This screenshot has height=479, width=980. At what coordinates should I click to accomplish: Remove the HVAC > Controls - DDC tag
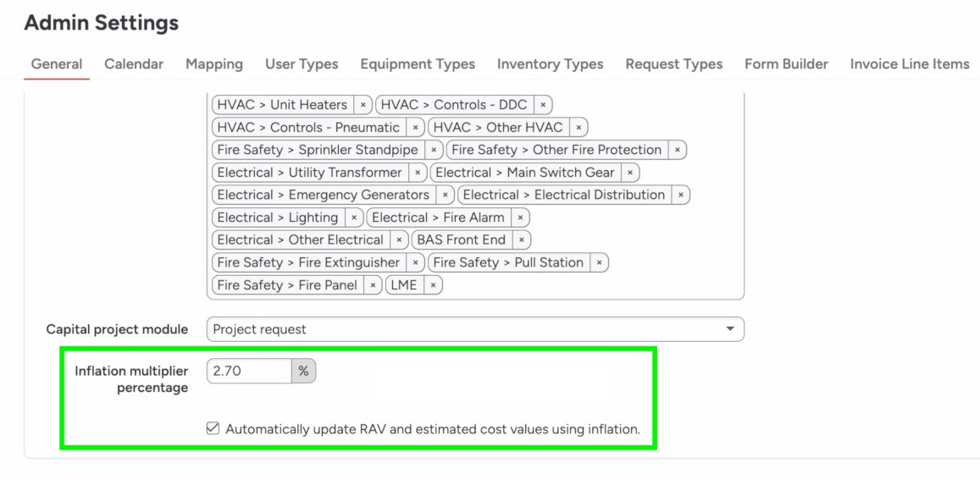click(542, 105)
